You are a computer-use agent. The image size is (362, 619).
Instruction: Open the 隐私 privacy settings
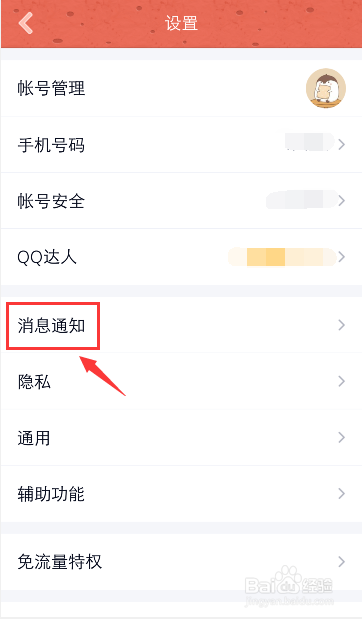pos(181,381)
